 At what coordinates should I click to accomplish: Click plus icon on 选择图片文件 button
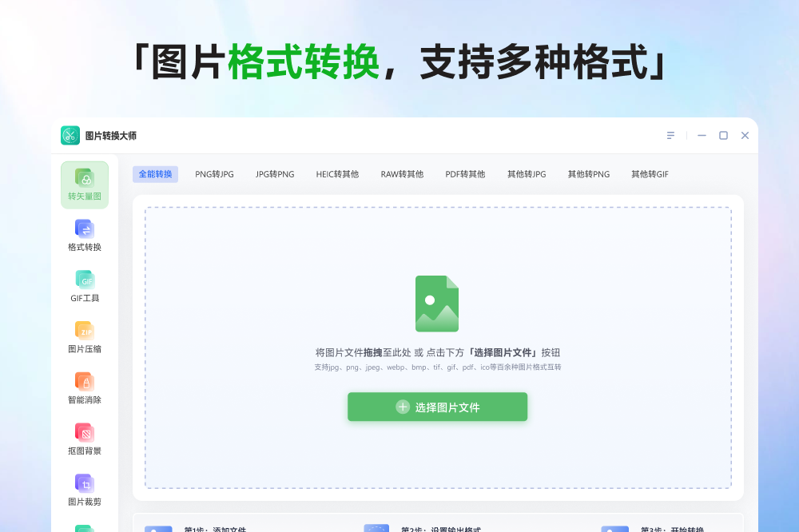pyautogui.click(x=403, y=407)
